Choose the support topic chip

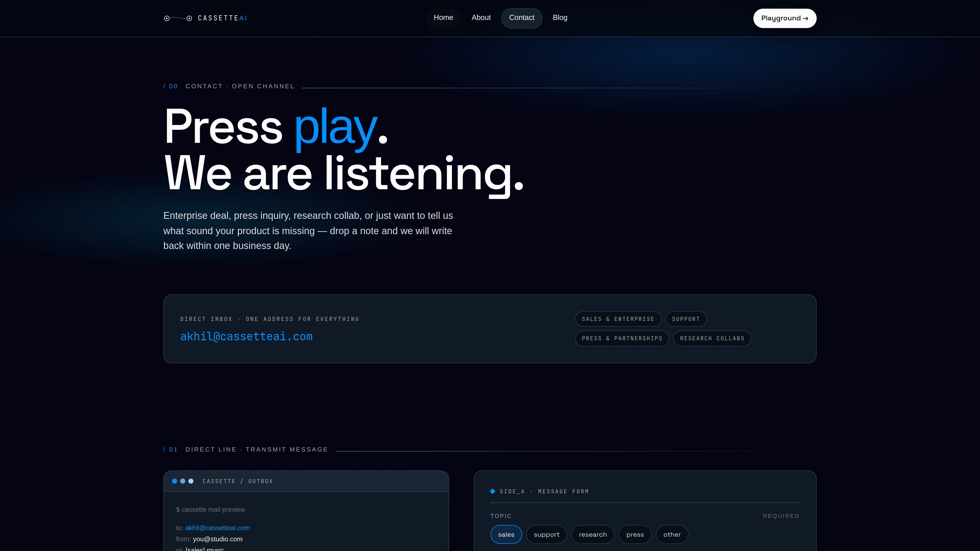pos(546,534)
